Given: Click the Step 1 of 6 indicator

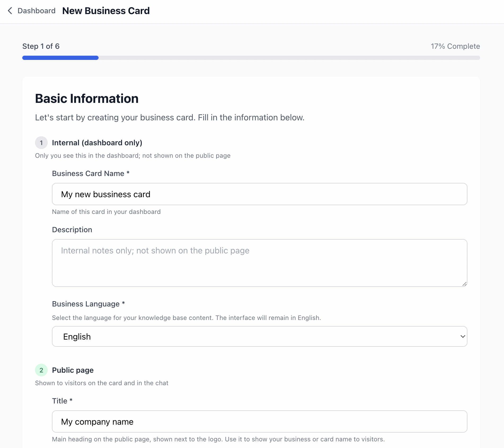Looking at the screenshot, I should pyautogui.click(x=41, y=46).
